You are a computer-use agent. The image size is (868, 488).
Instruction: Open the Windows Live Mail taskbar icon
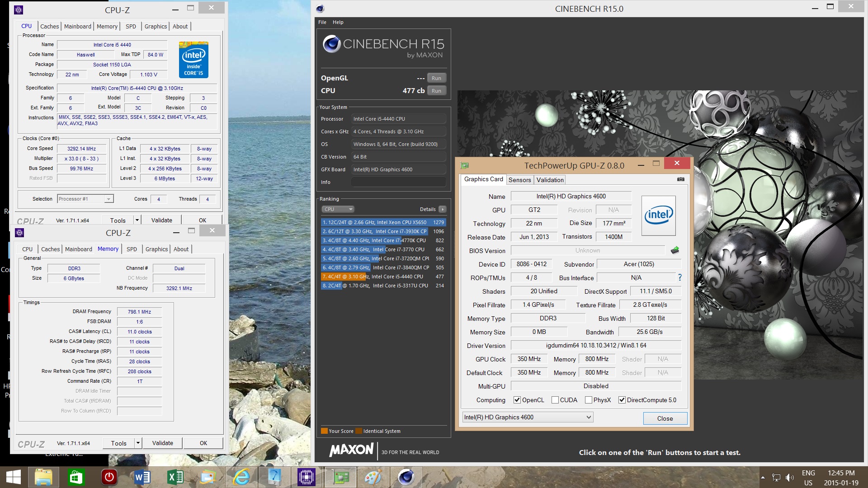pyautogui.click(x=208, y=477)
